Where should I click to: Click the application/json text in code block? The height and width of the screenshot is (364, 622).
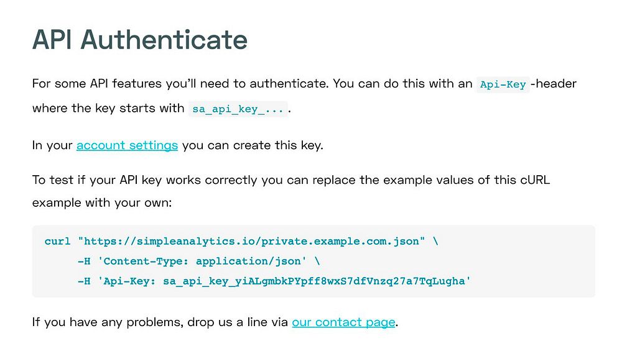tap(248, 262)
